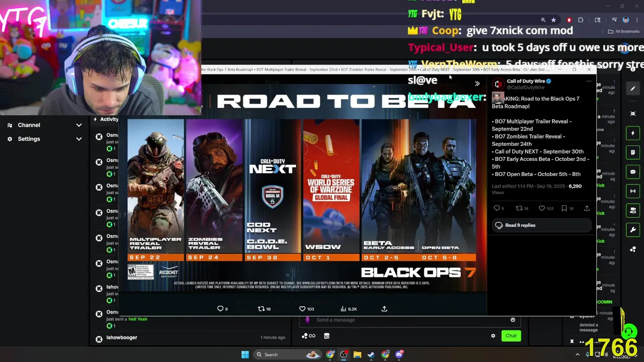Click Read 9 replies button
The height and width of the screenshot is (362, 644).
tap(541, 225)
